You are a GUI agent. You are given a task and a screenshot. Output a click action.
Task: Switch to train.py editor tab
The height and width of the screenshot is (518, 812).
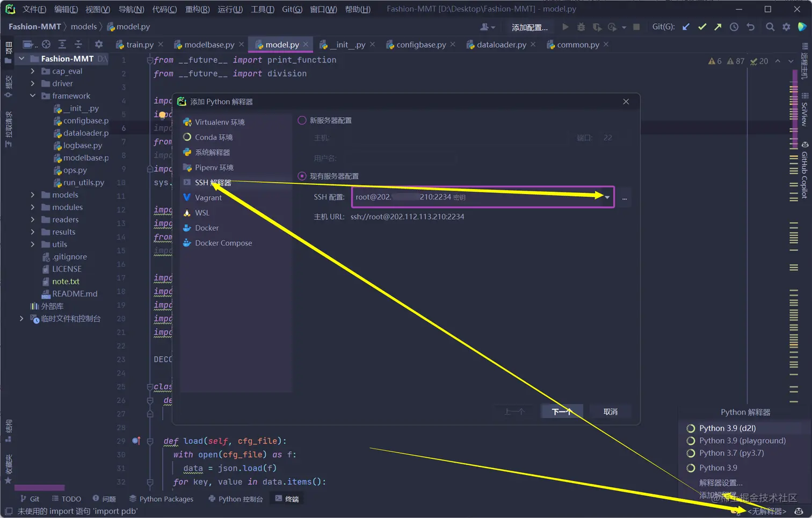[x=139, y=45]
